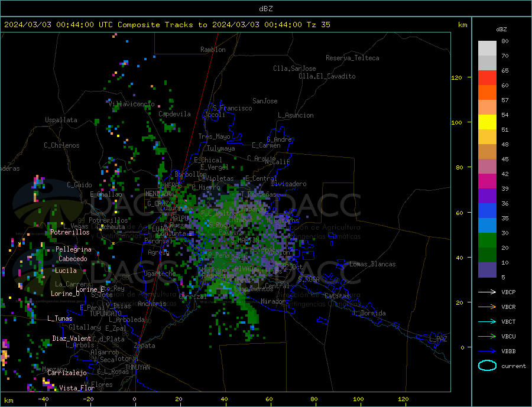
Task: Pick the purple 36-39 dBZ swatch
Action: [487, 196]
